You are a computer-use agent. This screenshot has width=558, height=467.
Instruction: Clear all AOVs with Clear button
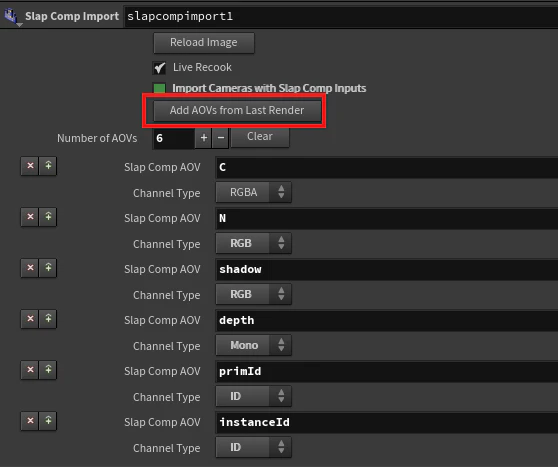tap(260, 137)
